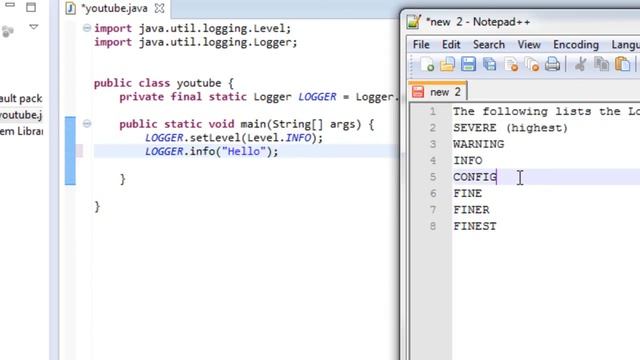Open the Edit menu in Notepad++

click(451, 44)
